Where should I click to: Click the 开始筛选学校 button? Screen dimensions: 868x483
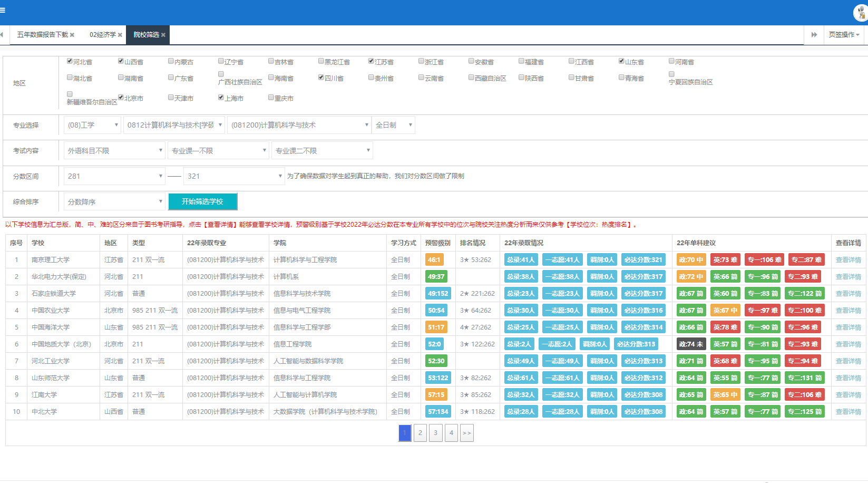coord(202,201)
